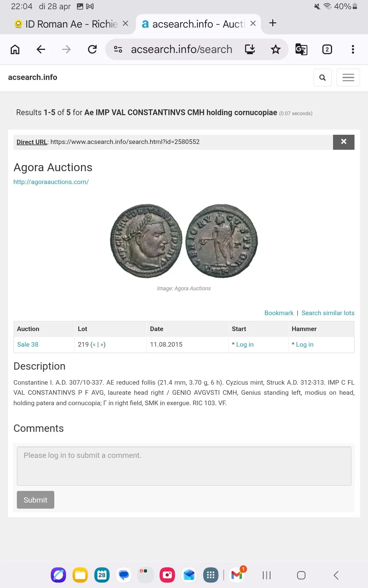The image size is (368, 588).
Task: Reload the acsearch.info page
Action: pyautogui.click(x=92, y=49)
